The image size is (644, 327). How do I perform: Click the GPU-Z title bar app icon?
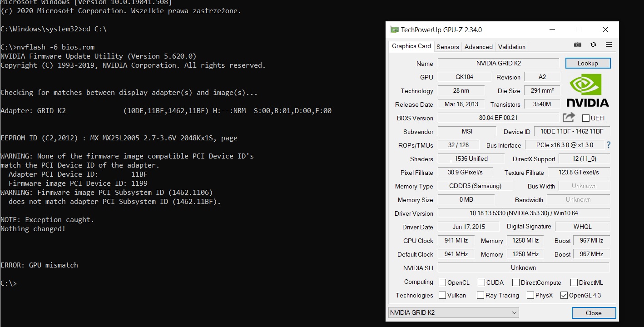pyautogui.click(x=394, y=30)
